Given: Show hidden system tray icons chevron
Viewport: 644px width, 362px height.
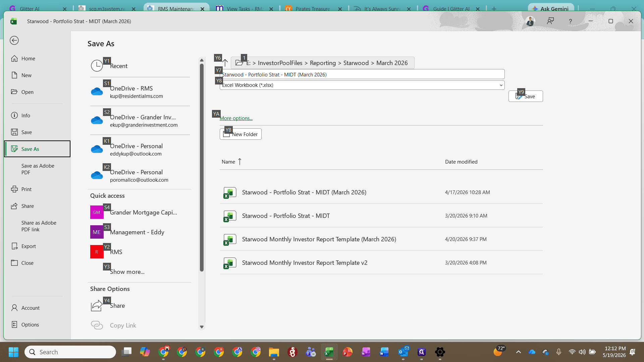Looking at the screenshot, I should (518, 352).
